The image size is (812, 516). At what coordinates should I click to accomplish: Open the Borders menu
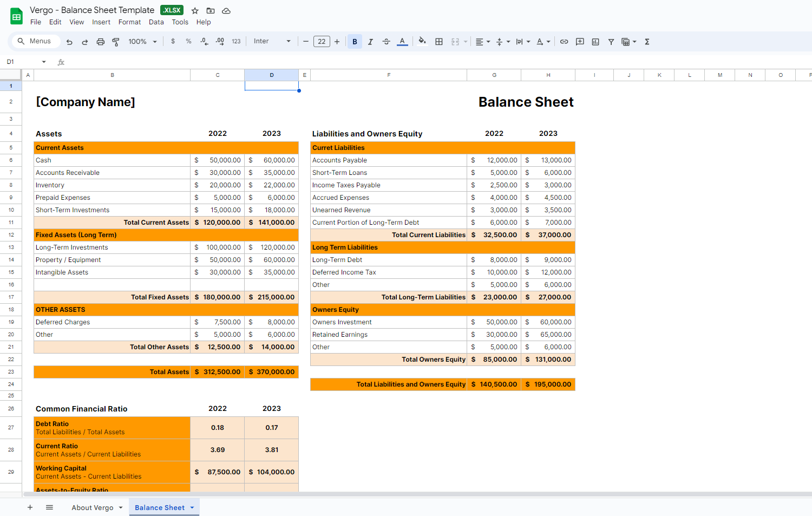438,41
